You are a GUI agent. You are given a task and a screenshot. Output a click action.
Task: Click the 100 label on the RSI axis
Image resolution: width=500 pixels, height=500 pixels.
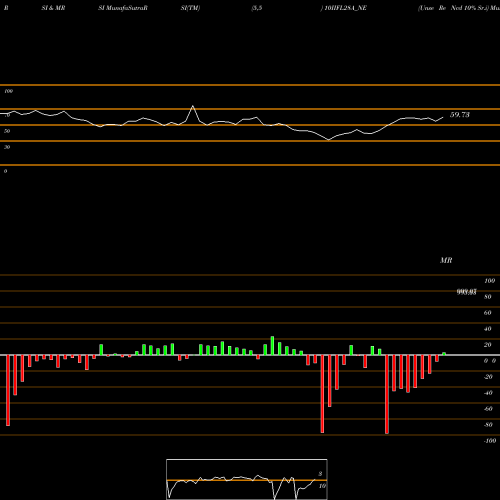pyautogui.click(x=9, y=91)
